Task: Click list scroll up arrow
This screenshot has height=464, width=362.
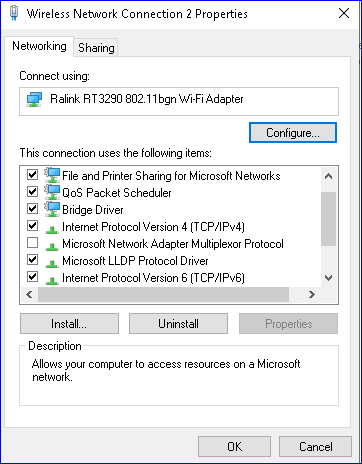Action: [x=328, y=176]
